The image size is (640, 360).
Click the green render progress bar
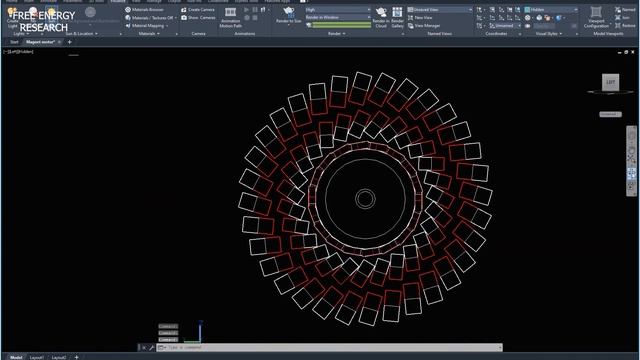342,25
